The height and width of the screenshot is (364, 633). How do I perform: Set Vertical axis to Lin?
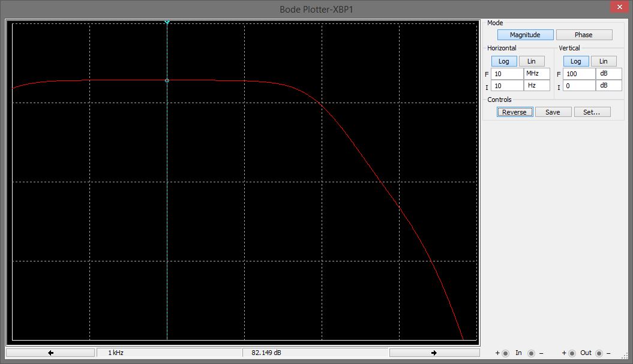pos(604,61)
